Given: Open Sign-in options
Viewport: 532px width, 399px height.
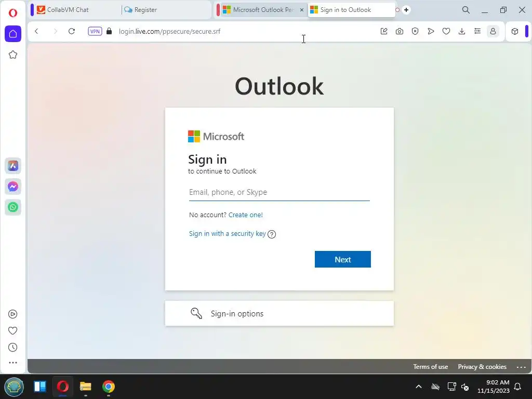Looking at the screenshot, I should [x=279, y=313].
